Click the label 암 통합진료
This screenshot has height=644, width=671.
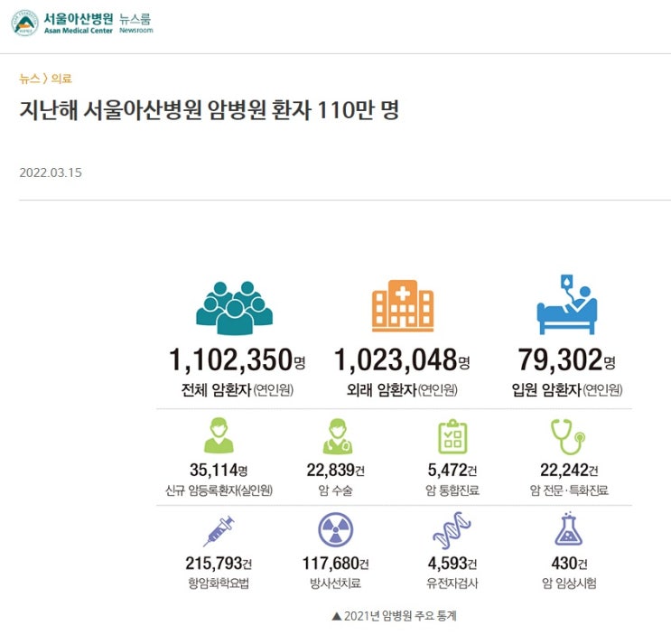tap(452, 490)
